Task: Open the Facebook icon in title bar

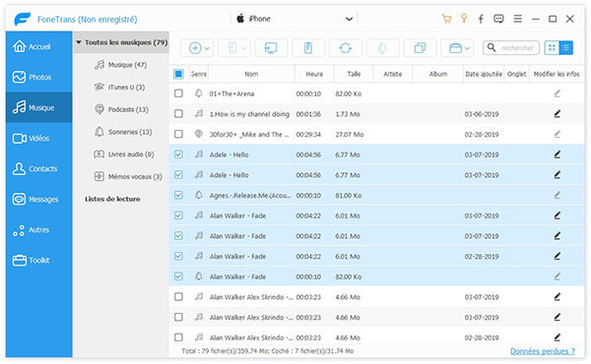Action: point(481,19)
